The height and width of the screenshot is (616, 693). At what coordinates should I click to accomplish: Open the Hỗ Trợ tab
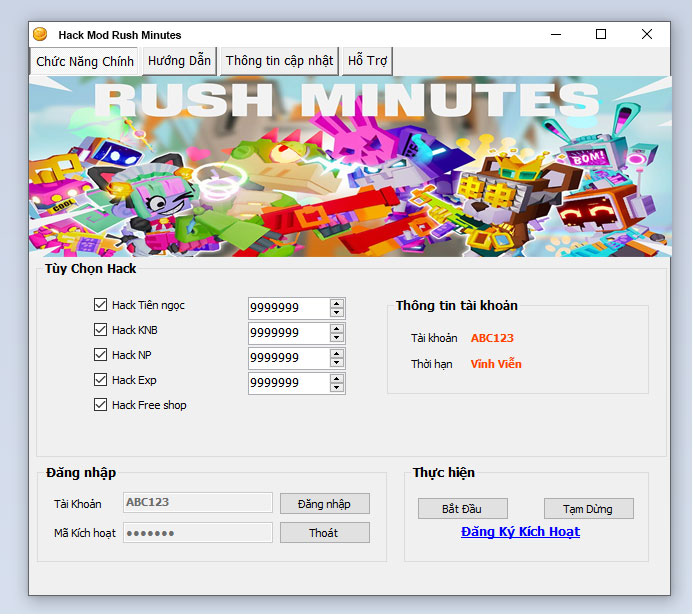[367, 61]
